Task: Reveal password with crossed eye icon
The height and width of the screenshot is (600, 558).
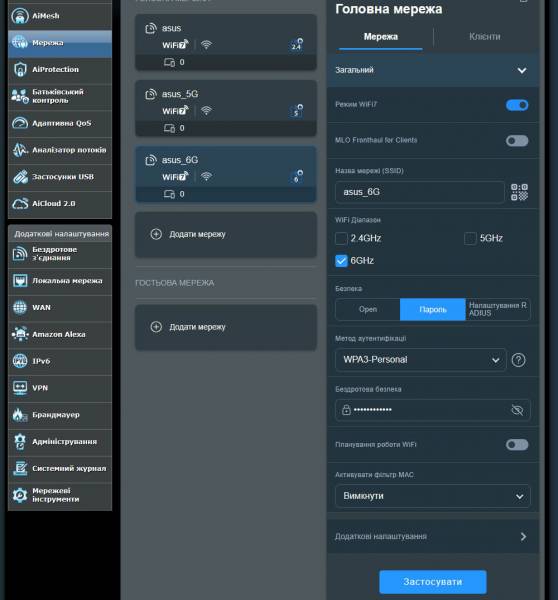Action: click(x=517, y=410)
